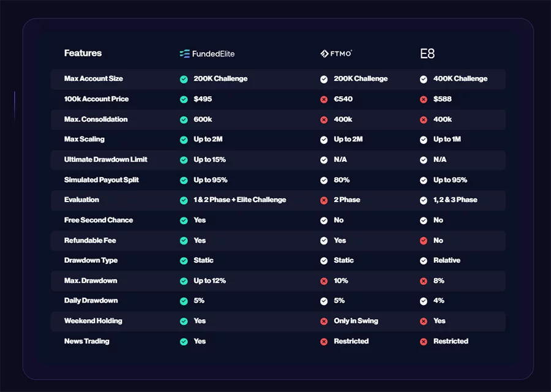Image resolution: width=551 pixels, height=392 pixels.
Task: Click the Up to 12% value
Action: (210, 281)
